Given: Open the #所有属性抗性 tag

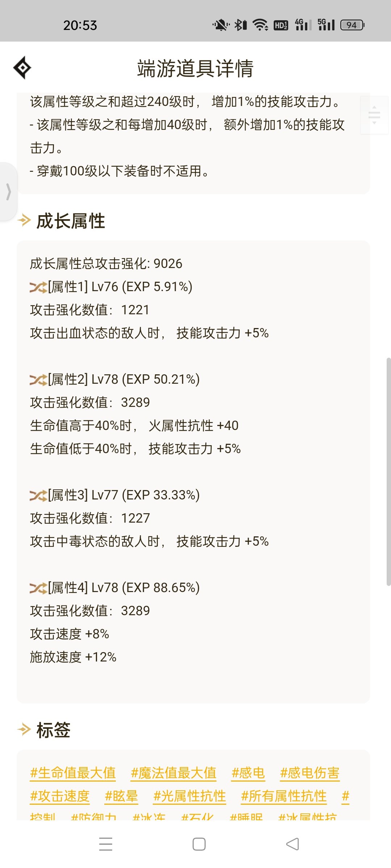Looking at the screenshot, I should click(x=284, y=796).
